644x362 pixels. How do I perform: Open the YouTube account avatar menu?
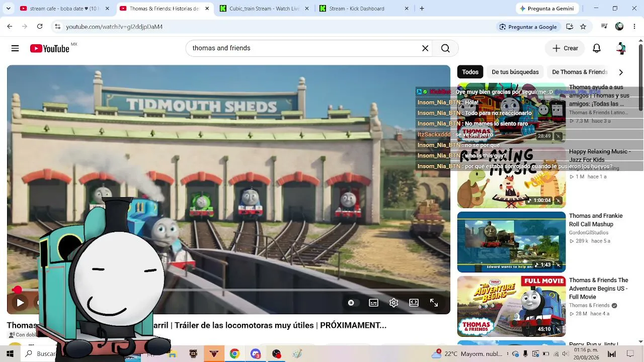[x=621, y=48]
